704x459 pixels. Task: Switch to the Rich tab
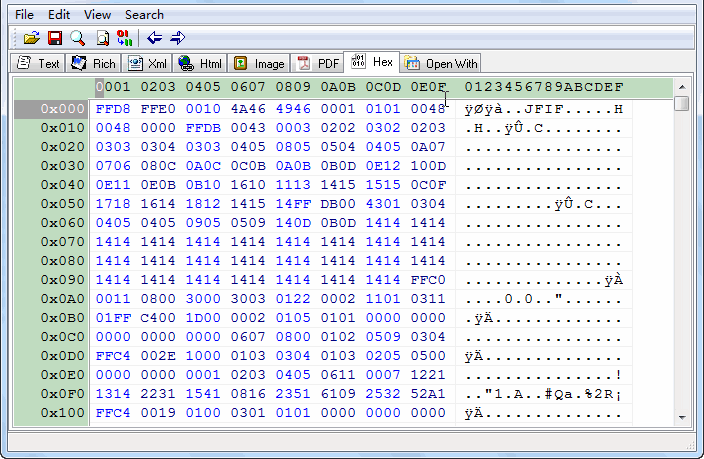tap(94, 64)
